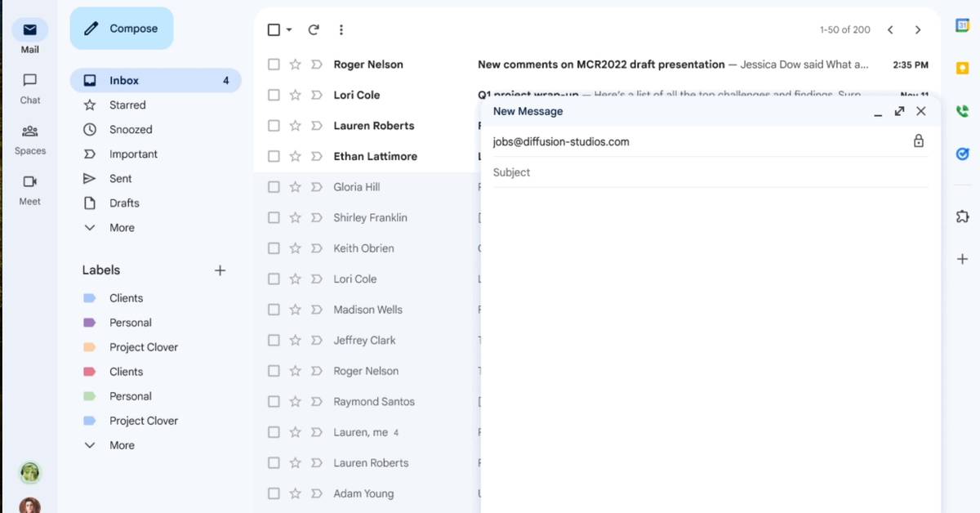Go to the Starred folder
The height and width of the screenshot is (513, 980).
pyautogui.click(x=127, y=105)
